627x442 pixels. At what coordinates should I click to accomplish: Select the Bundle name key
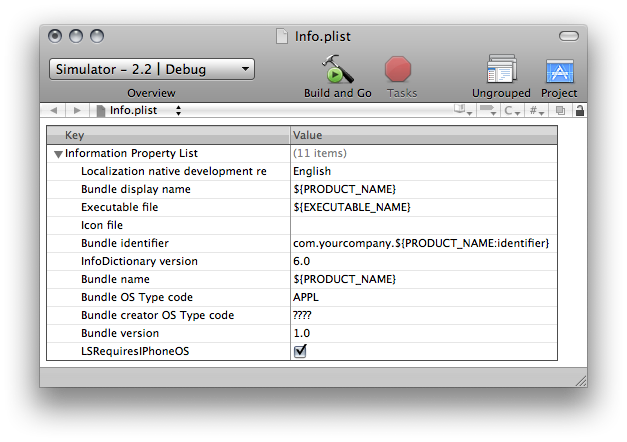point(115,279)
